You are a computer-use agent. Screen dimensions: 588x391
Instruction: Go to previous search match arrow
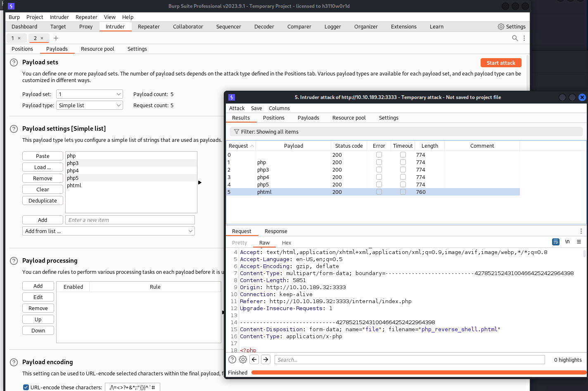(254, 360)
